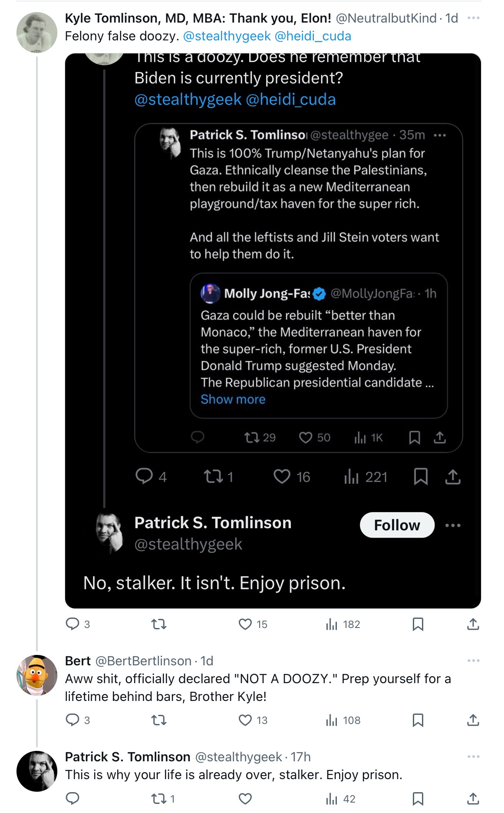This screenshot has height=813, width=504.
Task: Share Kyle Tomlinson's post
Action: (473, 624)
